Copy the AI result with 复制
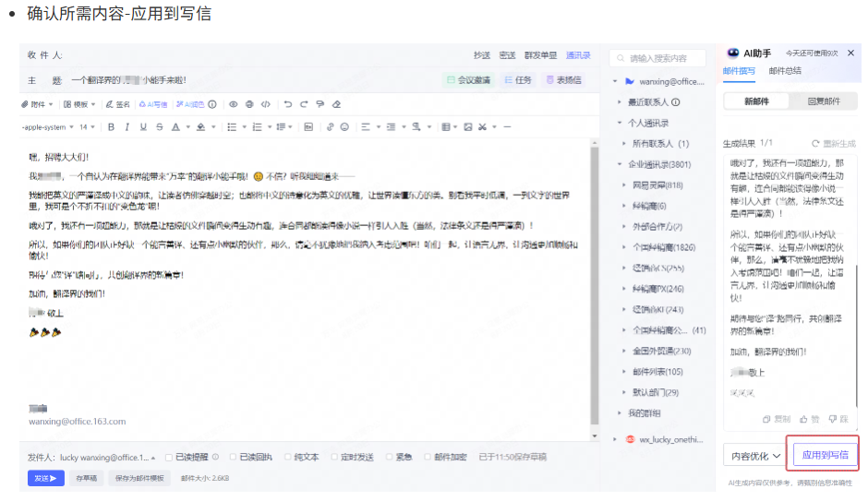Image resolution: width=868 pixels, height=501 pixels. pyautogui.click(x=777, y=419)
